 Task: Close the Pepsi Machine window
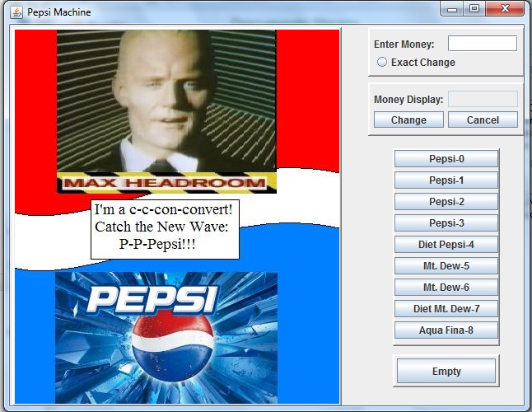click(505, 9)
